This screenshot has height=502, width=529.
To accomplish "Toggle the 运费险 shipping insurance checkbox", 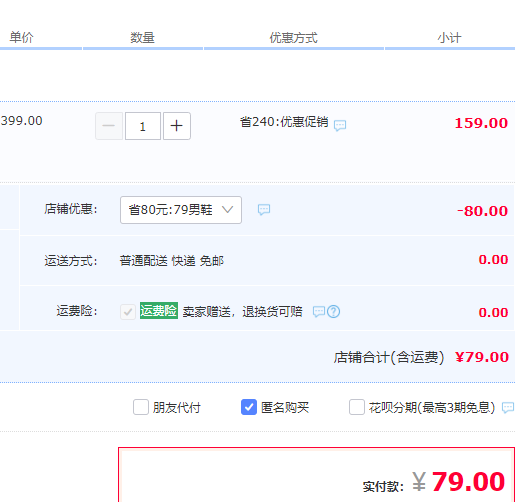I will (x=128, y=312).
